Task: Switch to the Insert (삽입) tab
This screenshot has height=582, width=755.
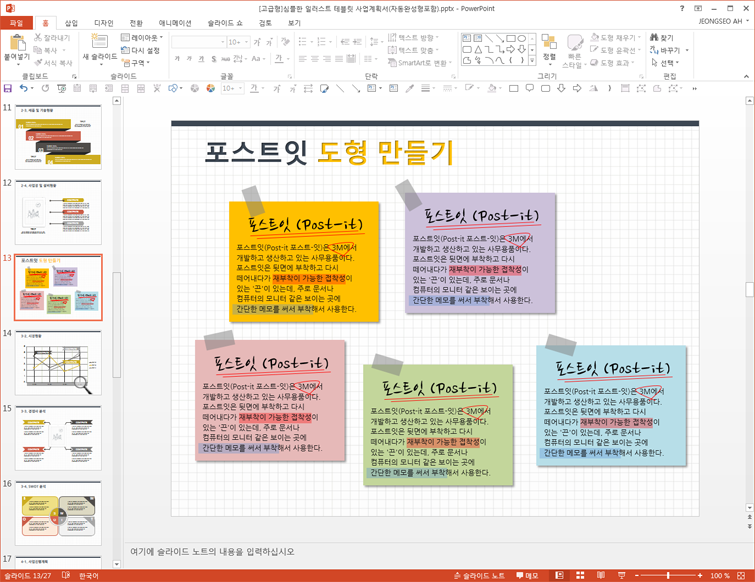Action: point(71,23)
